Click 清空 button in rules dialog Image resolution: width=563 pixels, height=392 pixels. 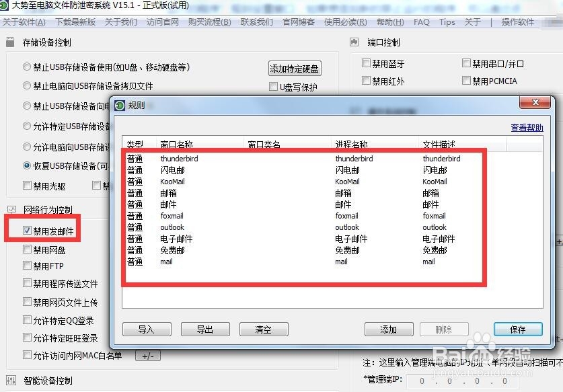[x=264, y=329]
